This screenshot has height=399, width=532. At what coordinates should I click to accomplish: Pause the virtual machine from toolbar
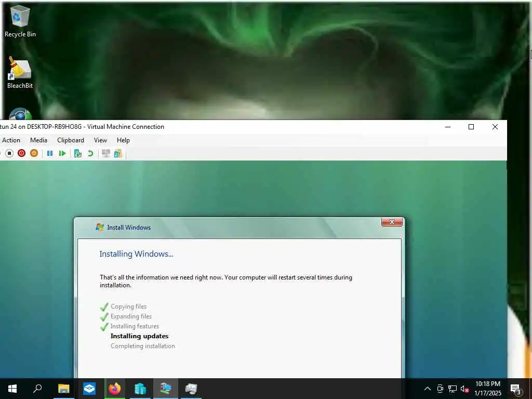tap(50, 153)
